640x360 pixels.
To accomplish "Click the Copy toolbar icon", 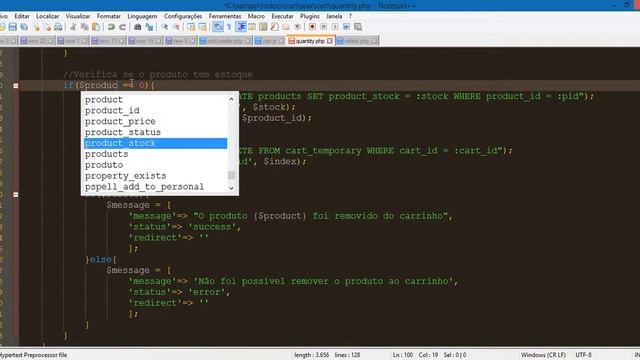I will pos(84,27).
